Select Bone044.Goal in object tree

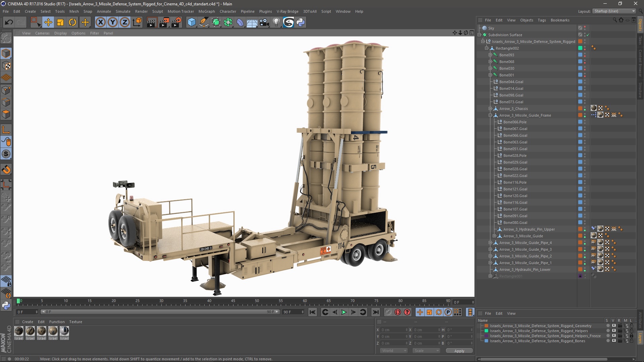coord(511,82)
